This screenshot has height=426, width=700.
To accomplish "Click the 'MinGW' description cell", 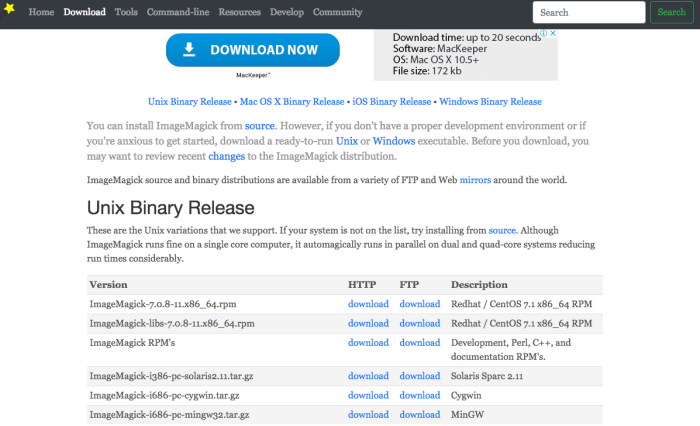I will [x=467, y=414].
